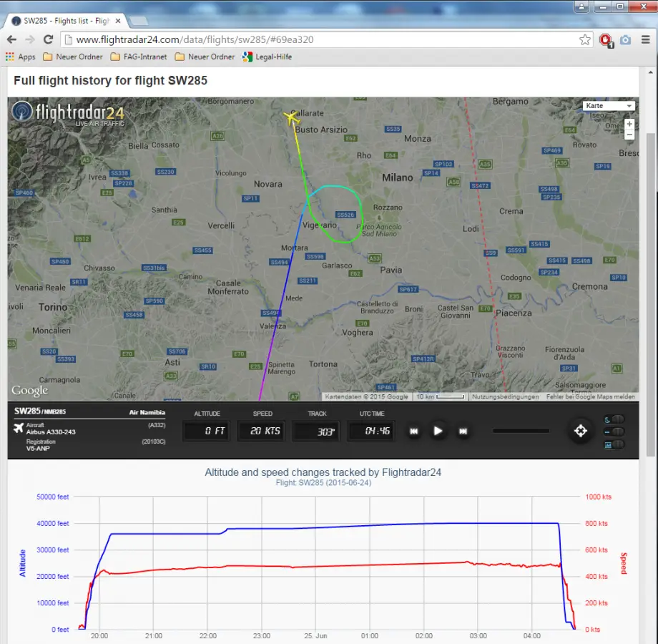Click the playback progress slider bar
Image resolution: width=658 pixels, height=644 pixels.
coord(521,431)
